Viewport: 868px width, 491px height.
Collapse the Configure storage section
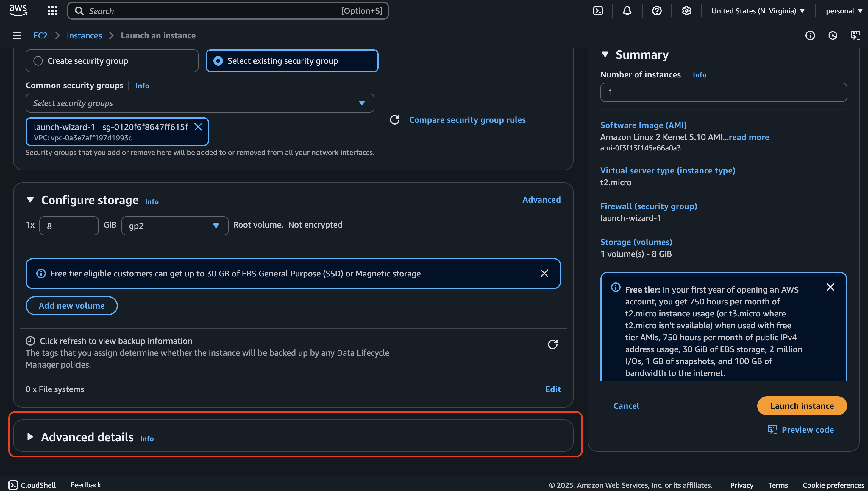click(30, 200)
